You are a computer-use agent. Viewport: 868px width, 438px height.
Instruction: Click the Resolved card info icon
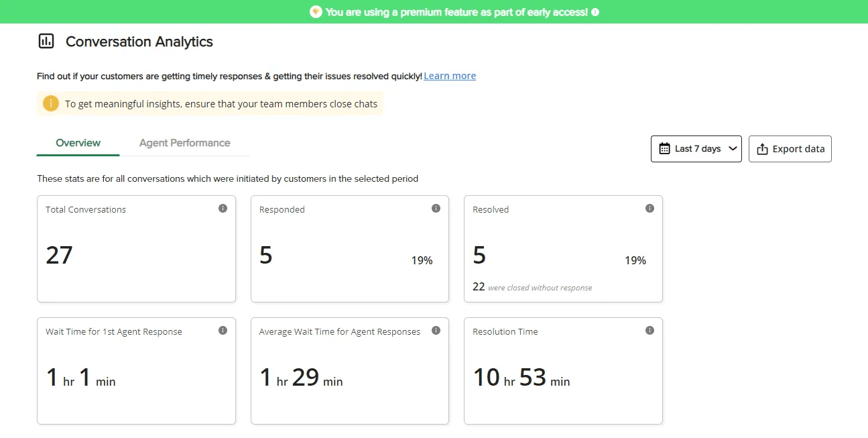click(649, 208)
